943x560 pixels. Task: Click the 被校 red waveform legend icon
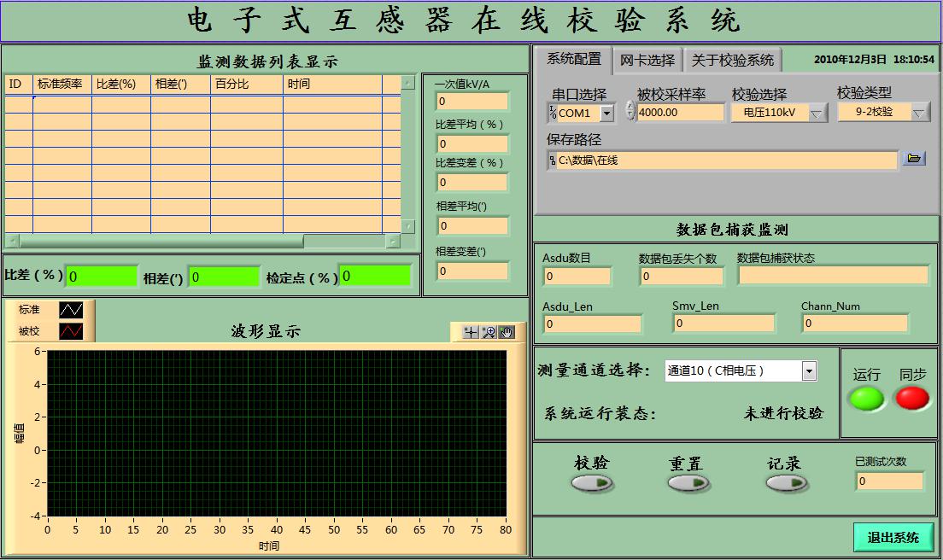point(71,331)
